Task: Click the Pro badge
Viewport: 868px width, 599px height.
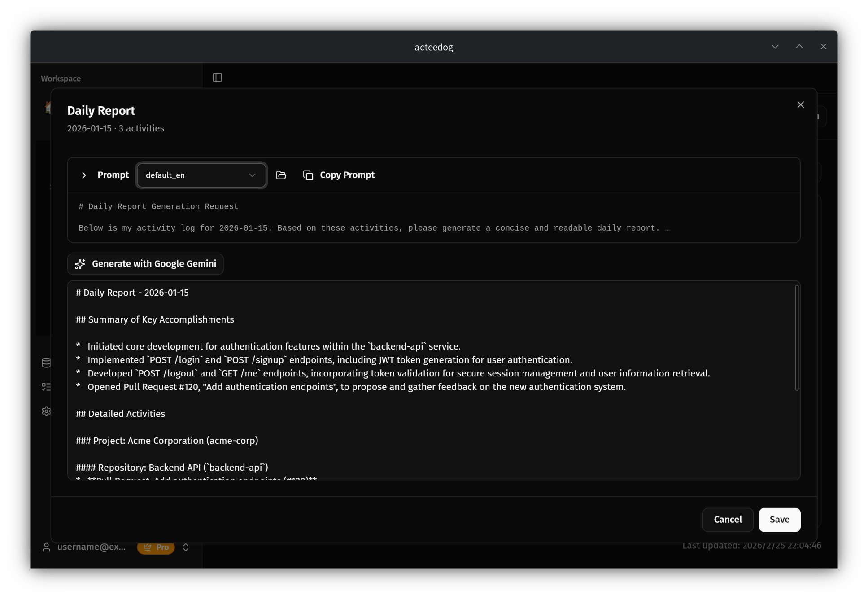Action: click(156, 547)
